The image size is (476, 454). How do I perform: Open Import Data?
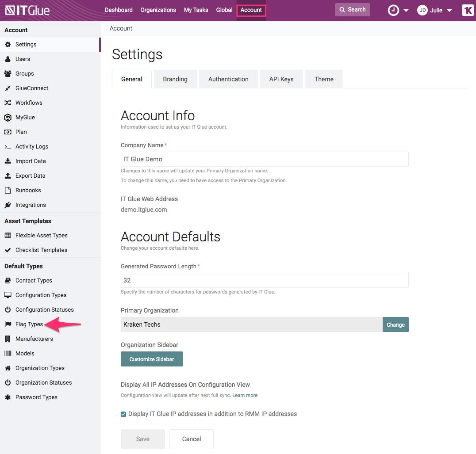(x=30, y=161)
